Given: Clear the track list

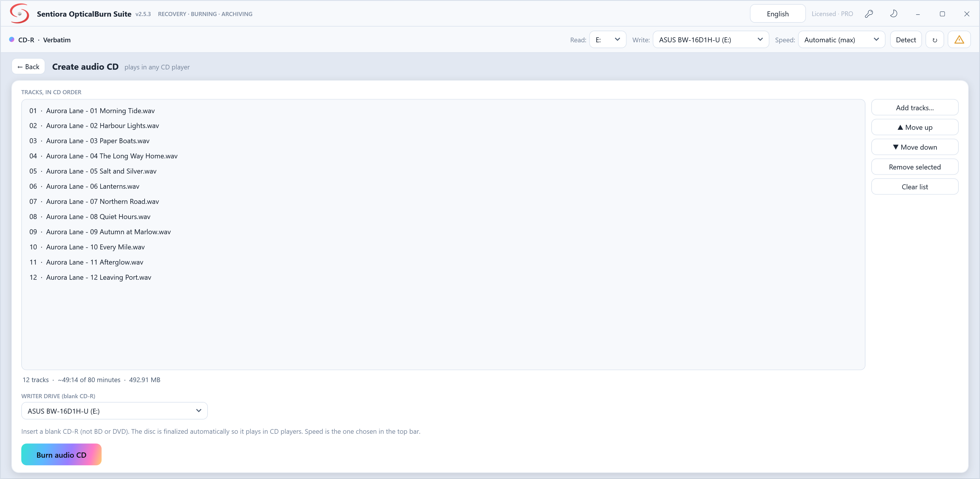Looking at the screenshot, I should (x=915, y=187).
